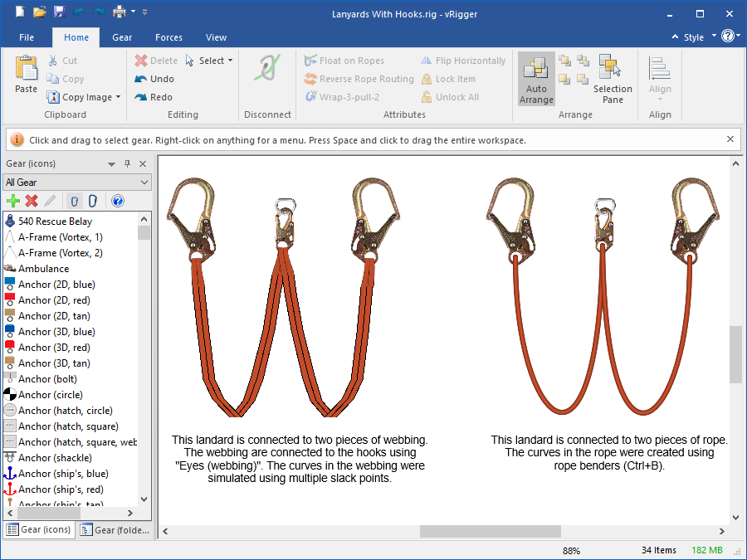Click the Paste clipboard icon
The image size is (747, 560).
[27, 73]
